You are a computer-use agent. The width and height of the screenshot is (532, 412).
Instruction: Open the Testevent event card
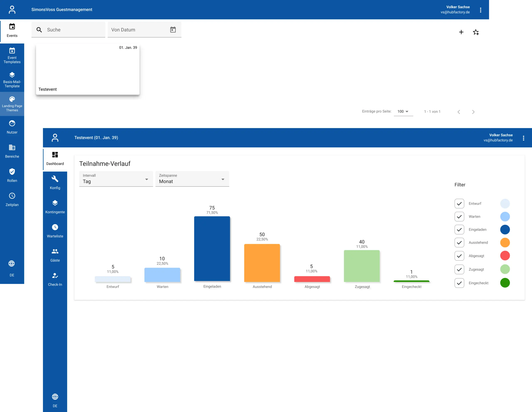tap(88, 69)
